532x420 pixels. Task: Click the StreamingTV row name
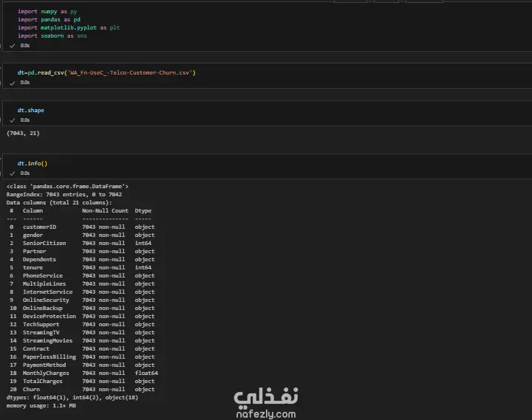(x=41, y=333)
